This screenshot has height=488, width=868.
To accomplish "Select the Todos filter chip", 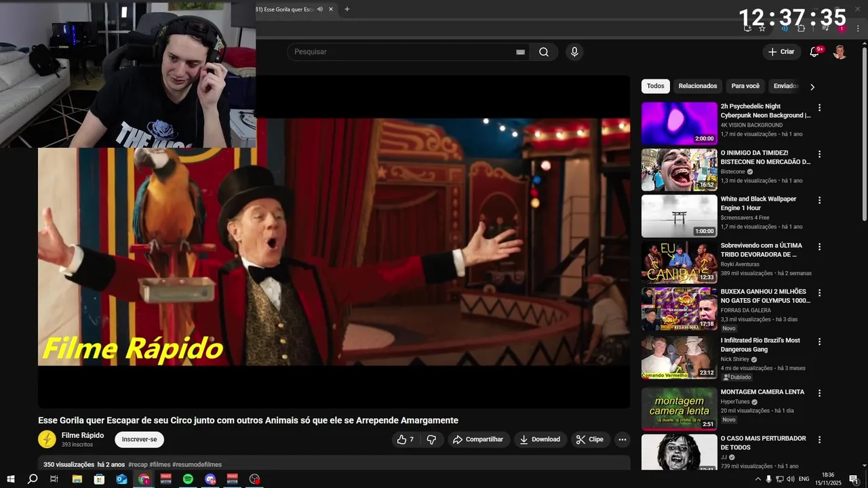I will [656, 86].
